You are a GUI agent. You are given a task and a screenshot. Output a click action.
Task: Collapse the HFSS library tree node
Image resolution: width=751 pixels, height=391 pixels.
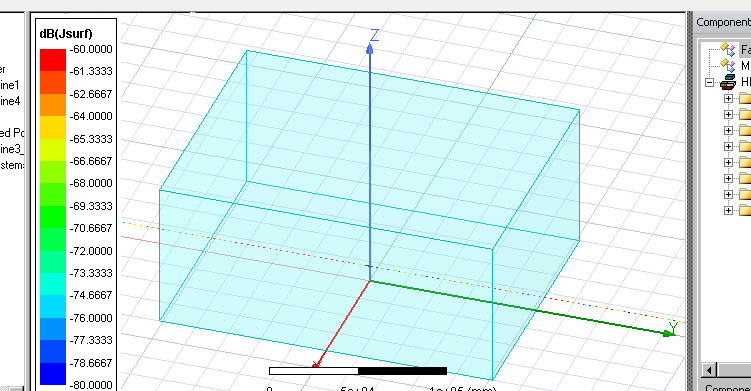tap(709, 82)
